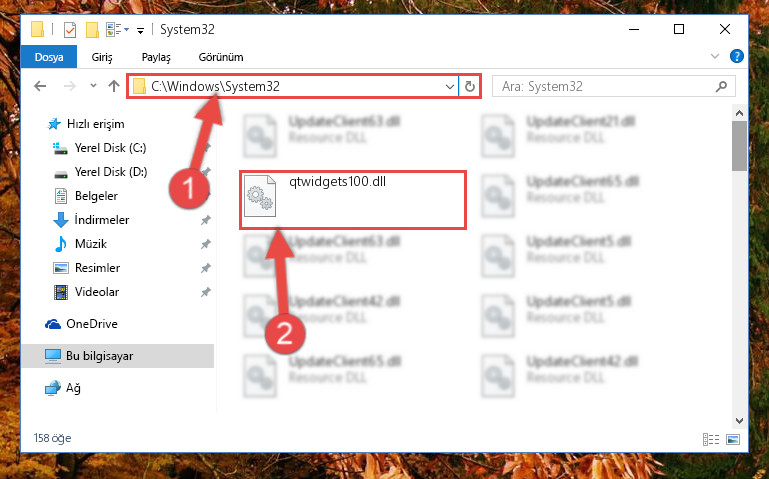Switch to details view layout icon
The image size is (769, 479).
pyautogui.click(x=711, y=439)
